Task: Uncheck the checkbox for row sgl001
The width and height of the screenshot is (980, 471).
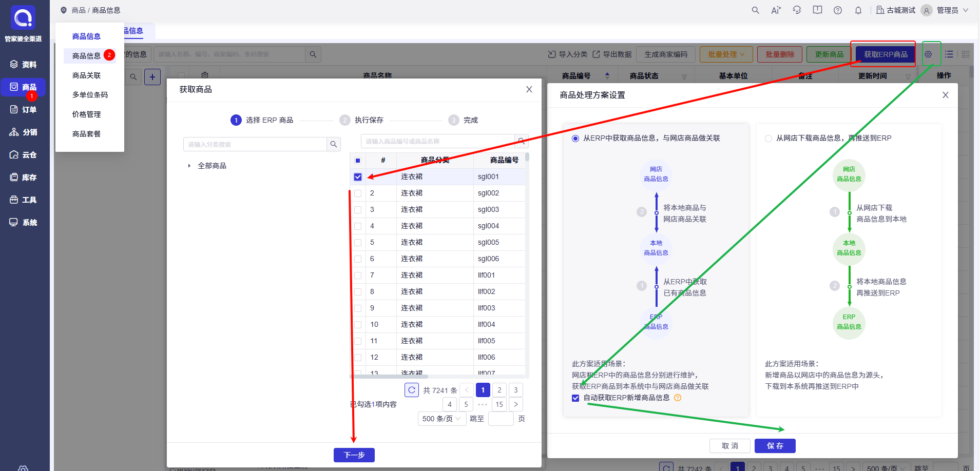Action: click(358, 177)
